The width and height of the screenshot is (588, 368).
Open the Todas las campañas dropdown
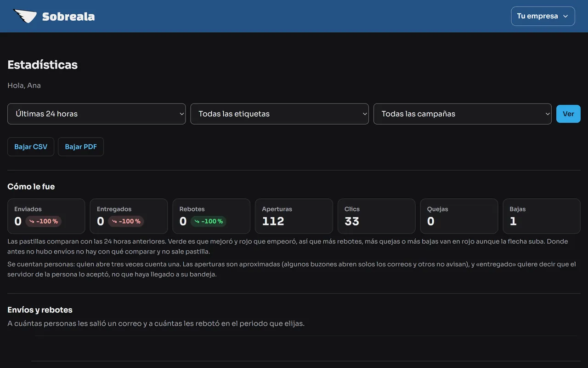[x=463, y=114]
